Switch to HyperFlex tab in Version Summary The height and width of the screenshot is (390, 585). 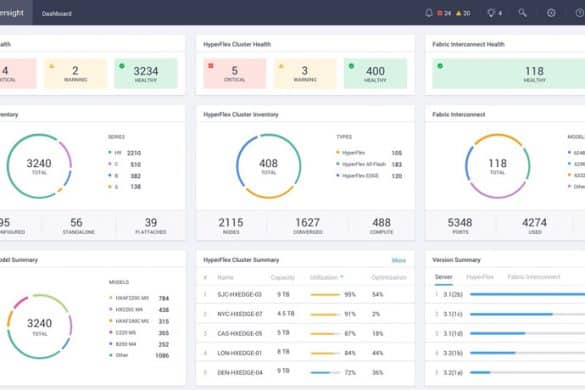point(480,277)
